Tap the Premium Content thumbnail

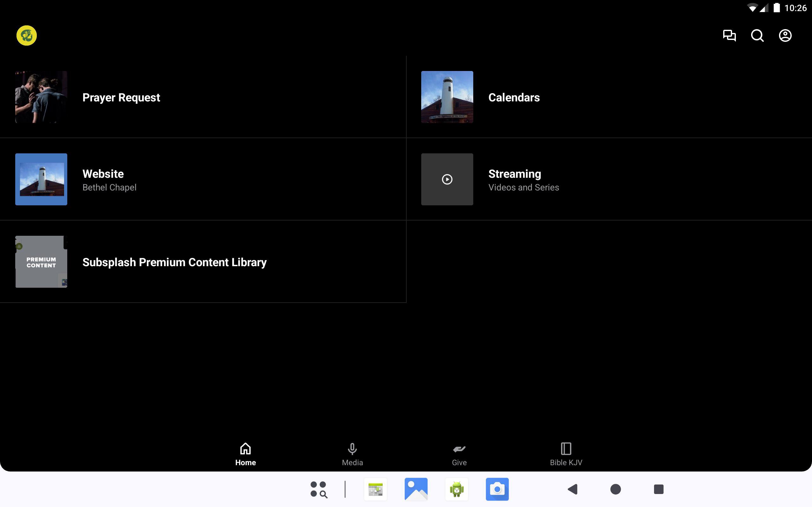point(41,262)
